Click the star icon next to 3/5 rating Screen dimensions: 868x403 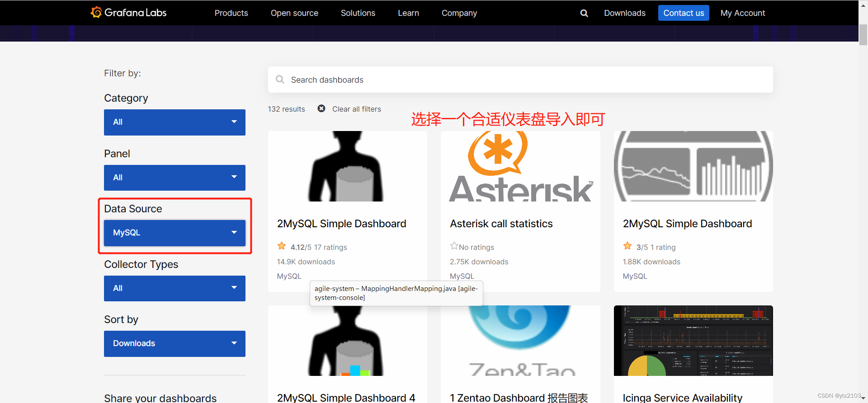tap(627, 246)
